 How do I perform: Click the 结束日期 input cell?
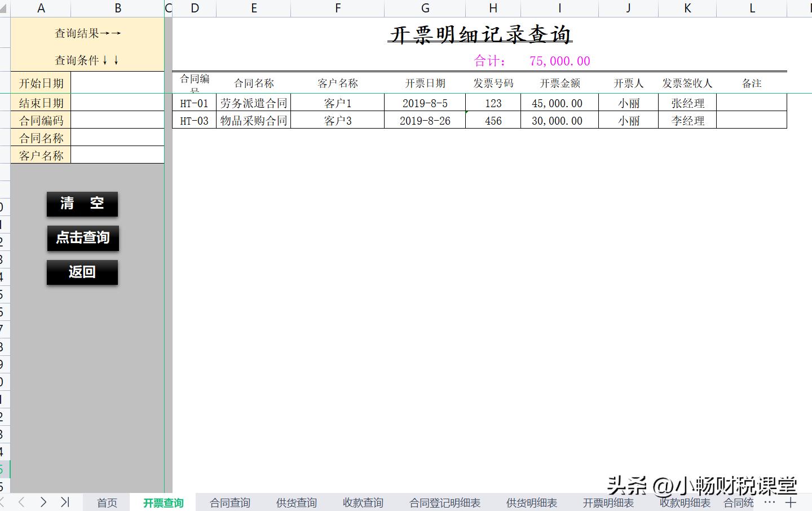click(117, 102)
